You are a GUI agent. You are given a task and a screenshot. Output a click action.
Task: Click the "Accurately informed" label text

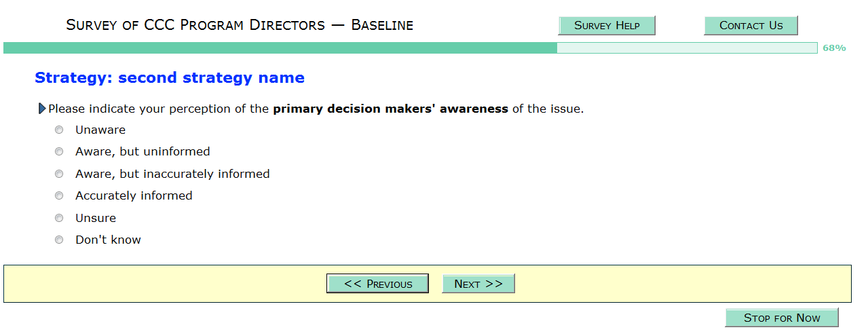(134, 195)
